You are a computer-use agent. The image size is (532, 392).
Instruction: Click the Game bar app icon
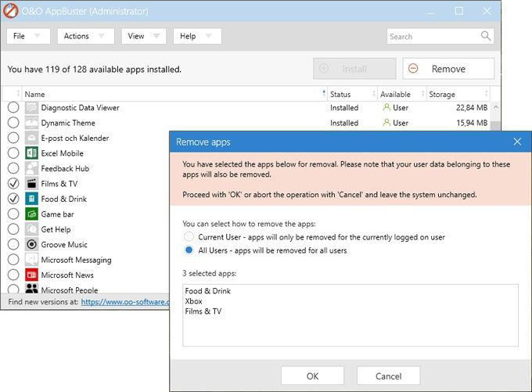(31, 214)
